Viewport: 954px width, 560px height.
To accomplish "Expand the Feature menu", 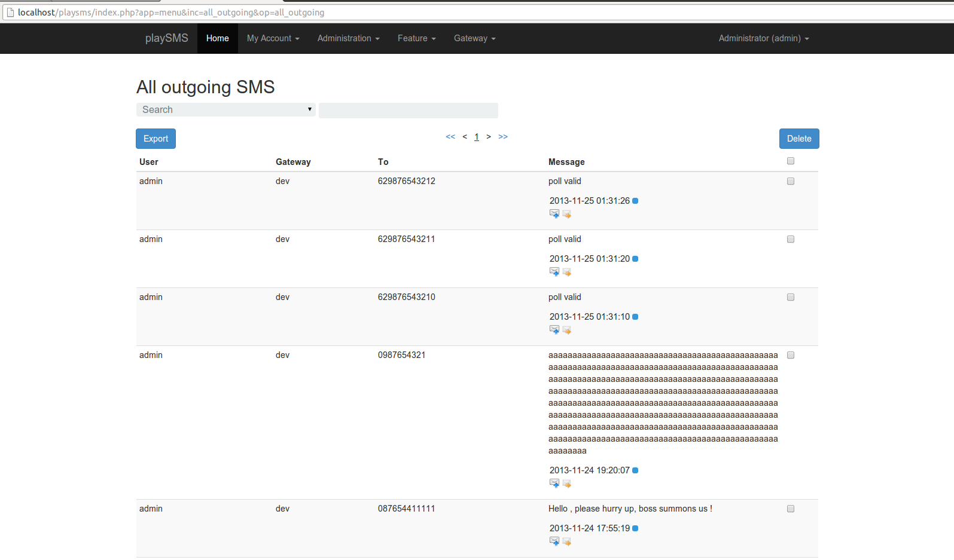I will click(x=417, y=38).
